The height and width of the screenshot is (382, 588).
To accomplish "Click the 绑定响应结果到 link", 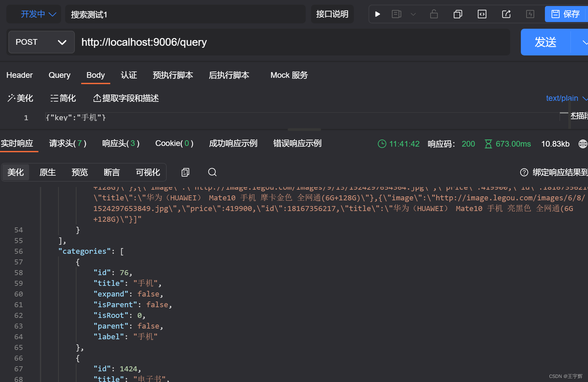I will coord(560,172).
